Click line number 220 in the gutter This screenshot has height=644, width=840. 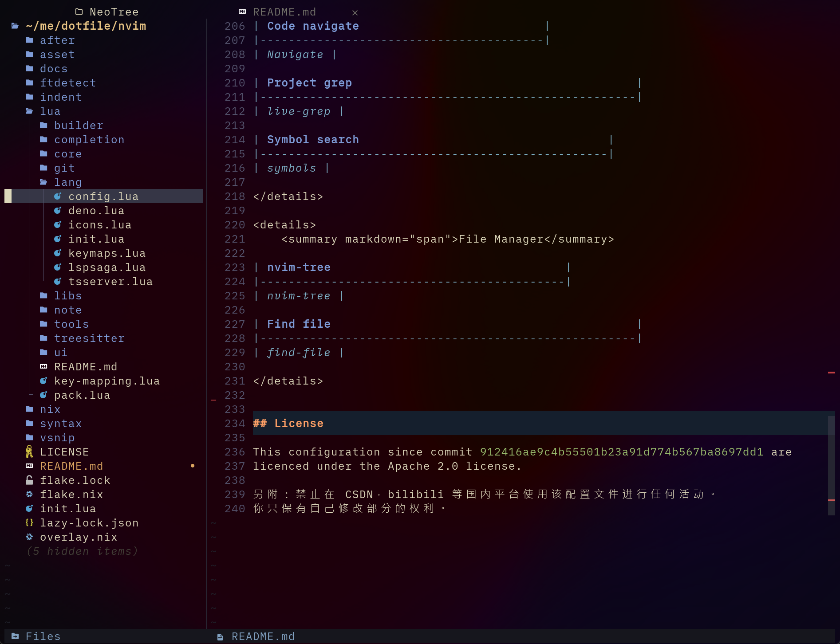[x=235, y=225]
